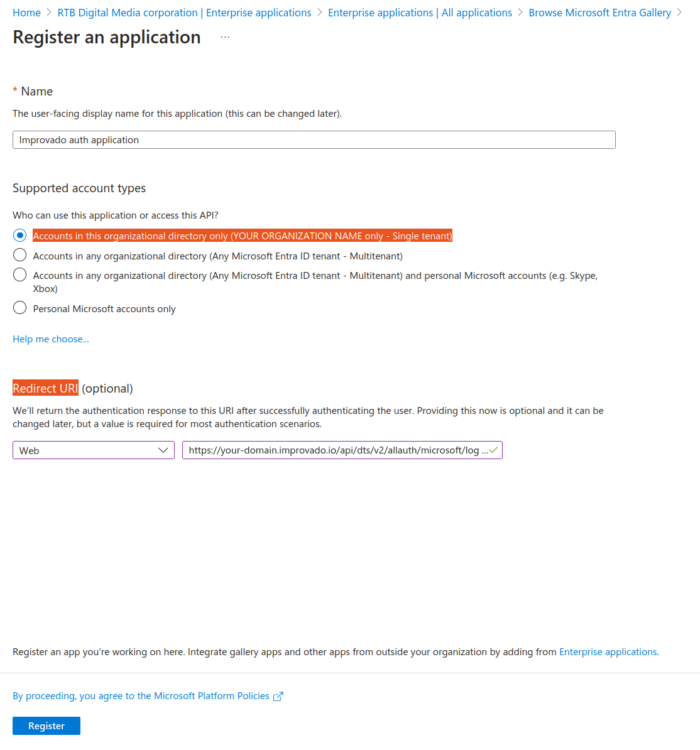Choose Multitenant and personal Microsoft accounts option
The height and width of the screenshot is (750, 700).
(19, 274)
